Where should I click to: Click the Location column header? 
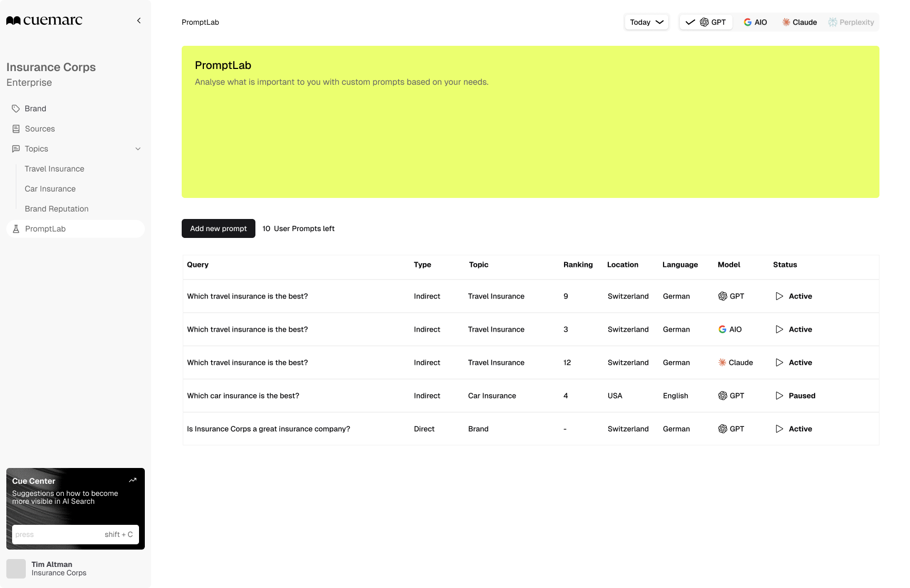click(x=622, y=264)
